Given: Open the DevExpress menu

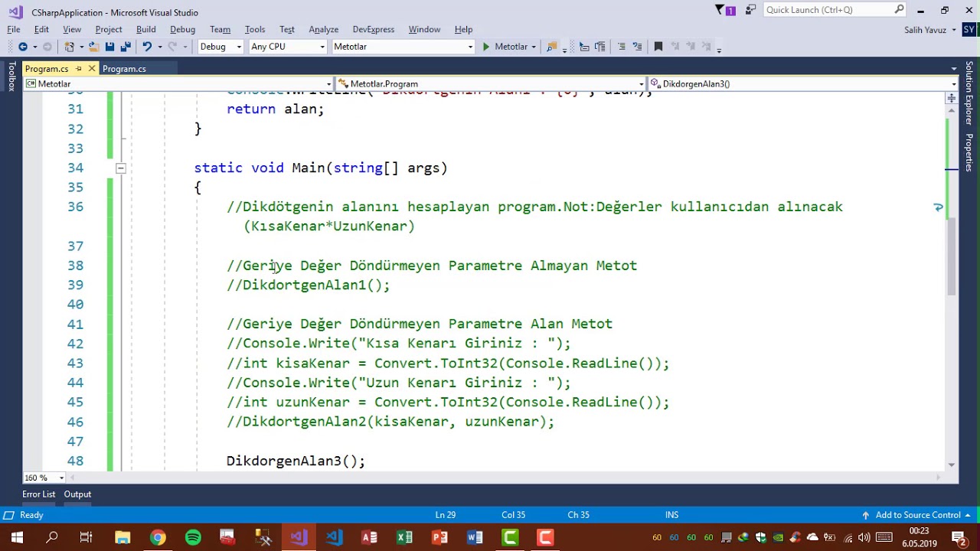Looking at the screenshot, I should click(374, 29).
